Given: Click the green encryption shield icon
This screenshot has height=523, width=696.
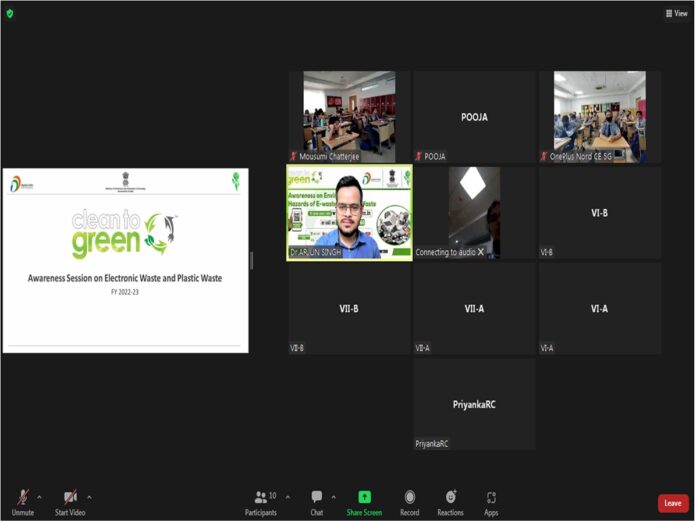Looking at the screenshot, I should [9, 13].
